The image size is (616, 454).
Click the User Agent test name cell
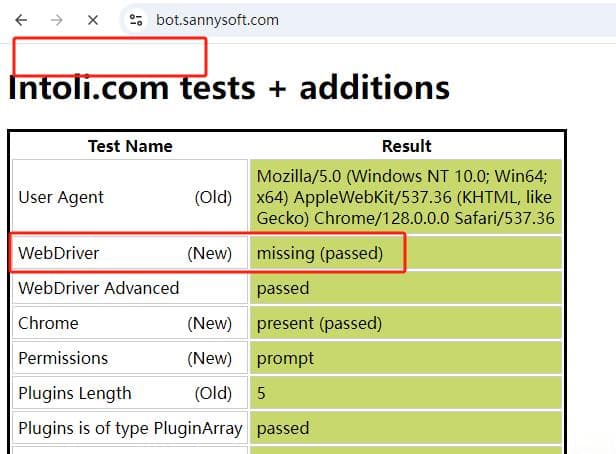pyautogui.click(x=130, y=197)
